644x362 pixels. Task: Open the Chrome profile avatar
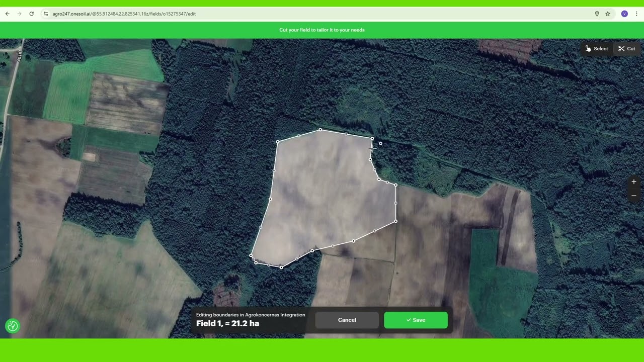tap(624, 14)
